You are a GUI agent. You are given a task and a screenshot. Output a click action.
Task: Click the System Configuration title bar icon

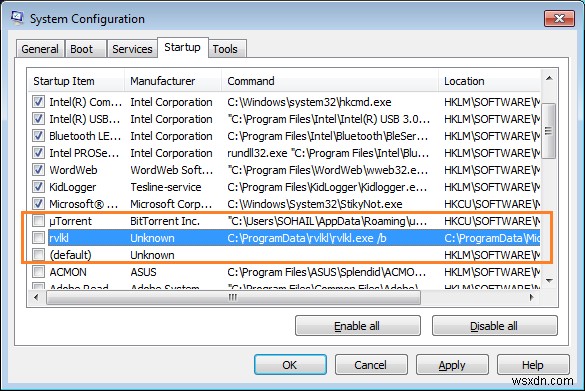[17, 17]
